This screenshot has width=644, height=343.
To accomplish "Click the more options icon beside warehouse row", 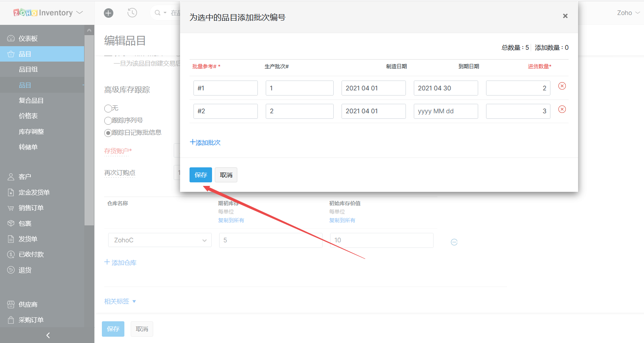I will point(454,242).
